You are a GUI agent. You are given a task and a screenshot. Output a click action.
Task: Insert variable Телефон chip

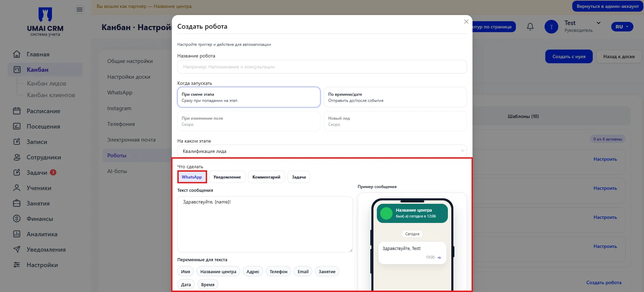click(x=278, y=271)
